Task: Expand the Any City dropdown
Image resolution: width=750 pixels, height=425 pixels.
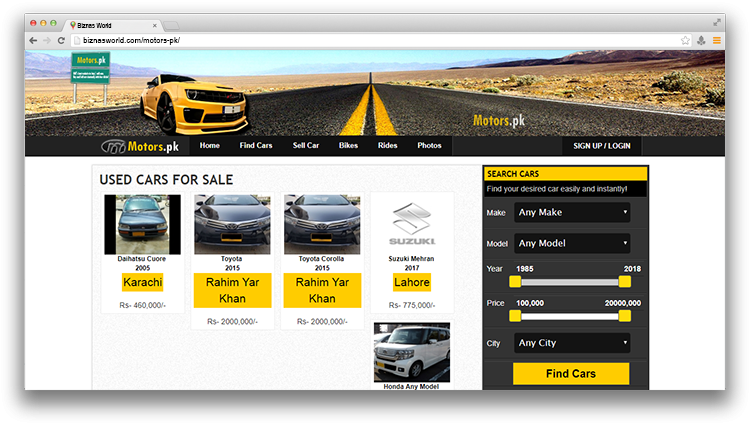Action: pos(572,343)
